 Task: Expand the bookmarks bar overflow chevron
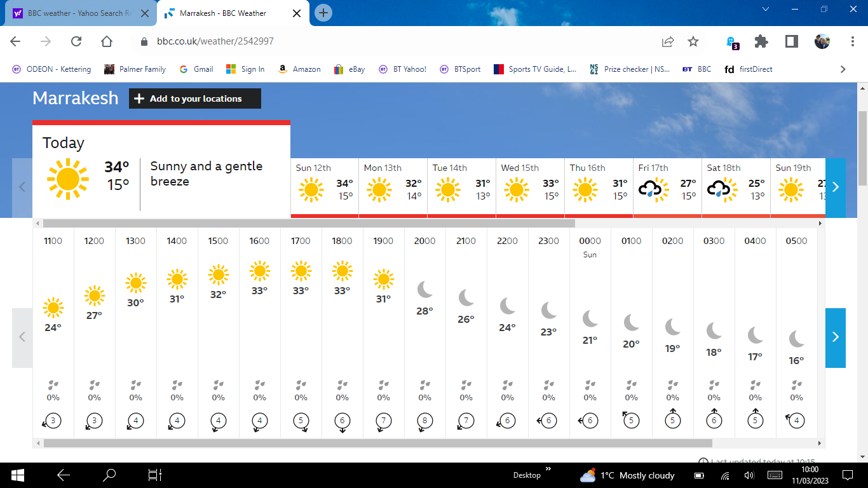(843, 69)
